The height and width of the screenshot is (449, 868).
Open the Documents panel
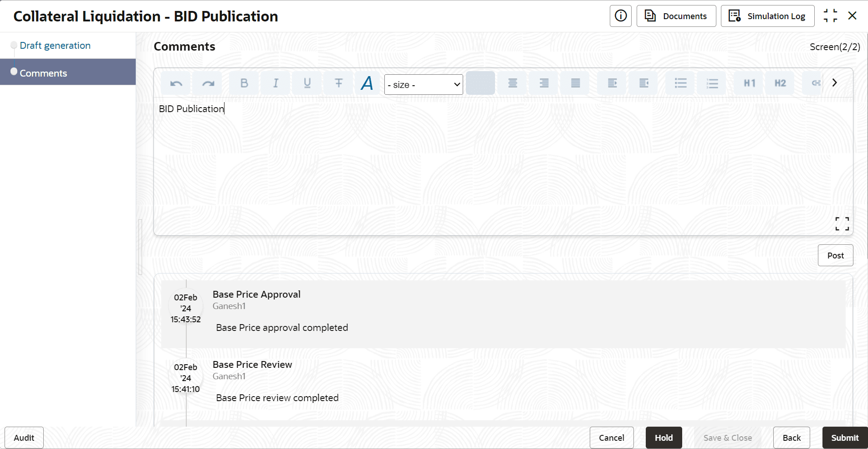(676, 16)
